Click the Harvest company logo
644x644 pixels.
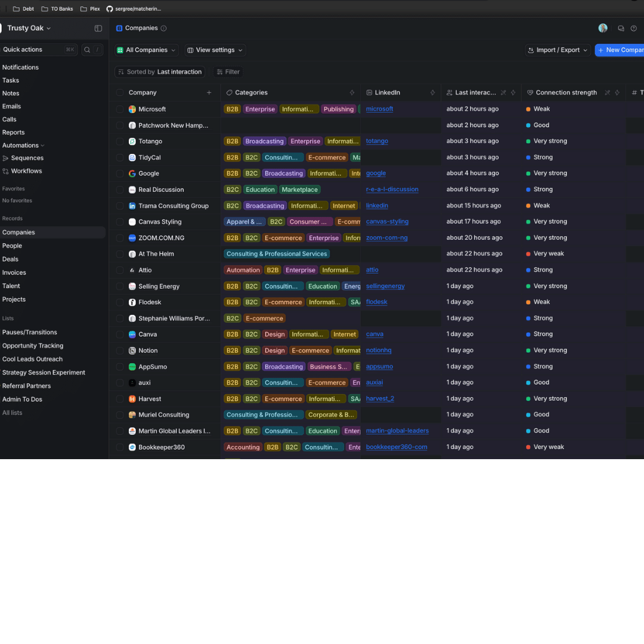pos(132,399)
